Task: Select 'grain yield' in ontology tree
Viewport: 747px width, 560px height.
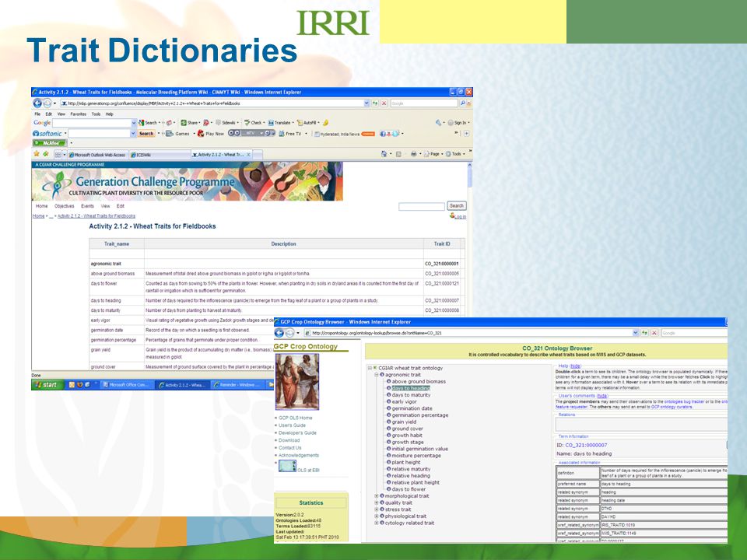Action: [x=404, y=422]
